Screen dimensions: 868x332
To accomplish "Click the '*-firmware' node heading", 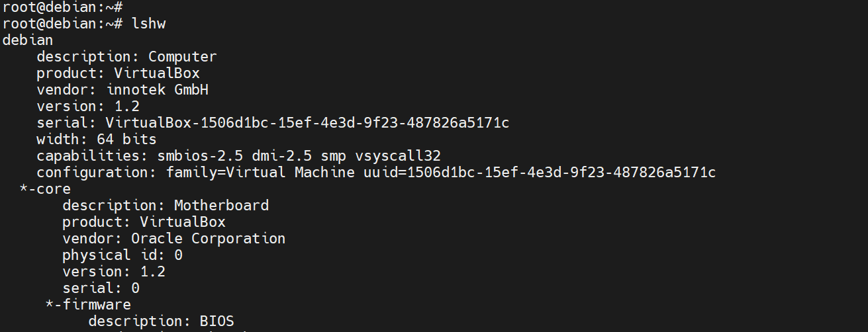I will pos(88,304).
